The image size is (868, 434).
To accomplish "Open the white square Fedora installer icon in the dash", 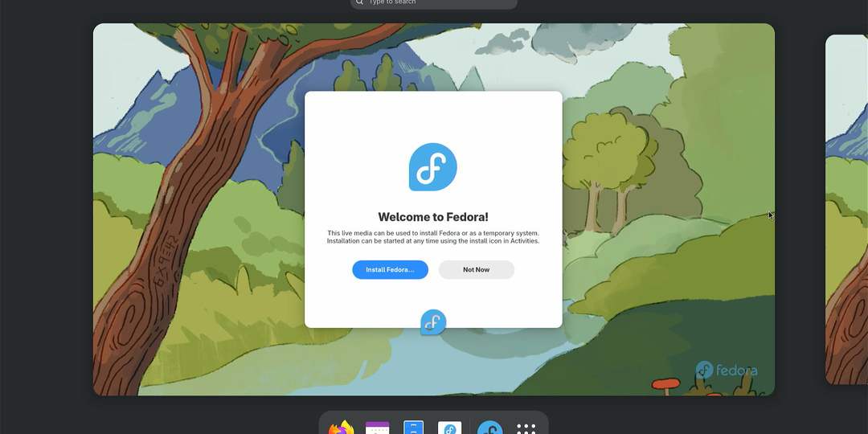I will pyautogui.click(x=449, y=428).
